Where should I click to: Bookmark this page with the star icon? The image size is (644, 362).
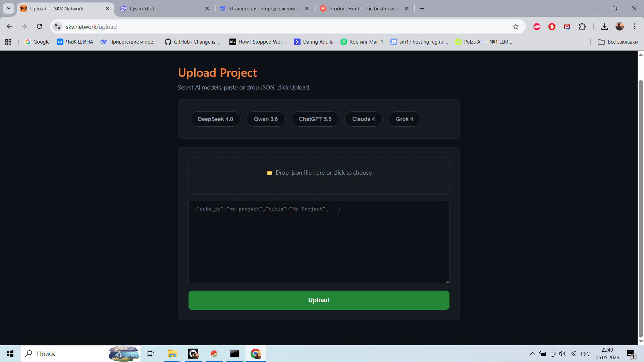[516, 26]
